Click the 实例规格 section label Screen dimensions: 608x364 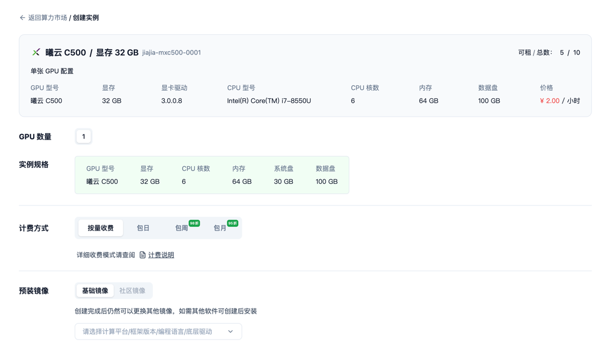(34, 164)
